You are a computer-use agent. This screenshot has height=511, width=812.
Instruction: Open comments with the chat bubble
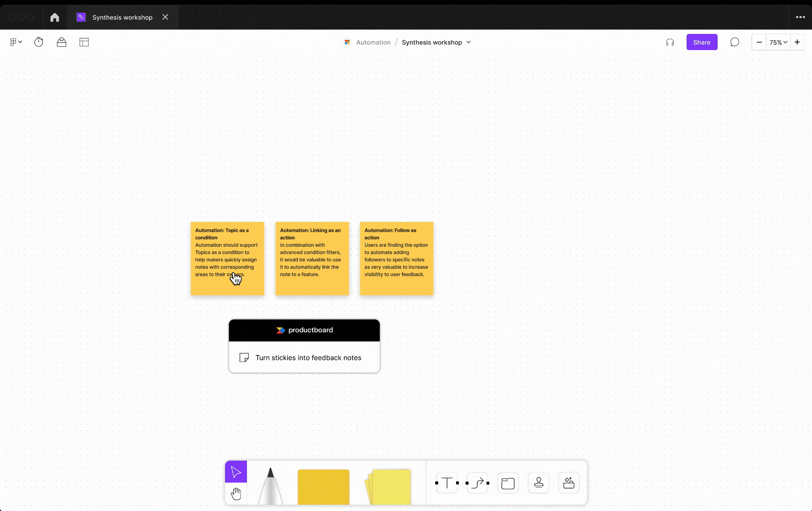[x=734, y=42]
